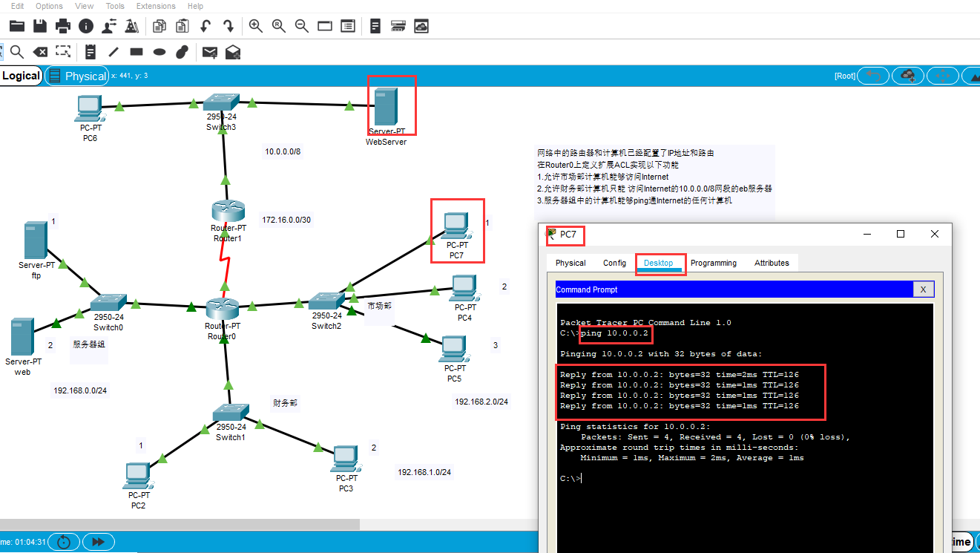This screenshot has width=980, height=553.
Task: Open the Extensions menu
Action: pos(156,6)
